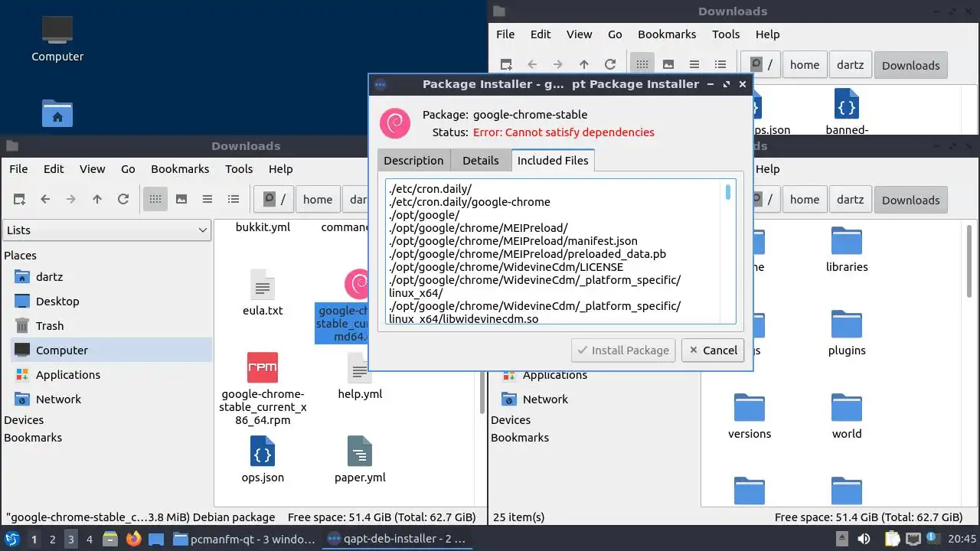This screenshot has height=551, width=980.
Task: Click forward arrow in left Downloads window
Action: pyautogui.click(x=71, y=199)
